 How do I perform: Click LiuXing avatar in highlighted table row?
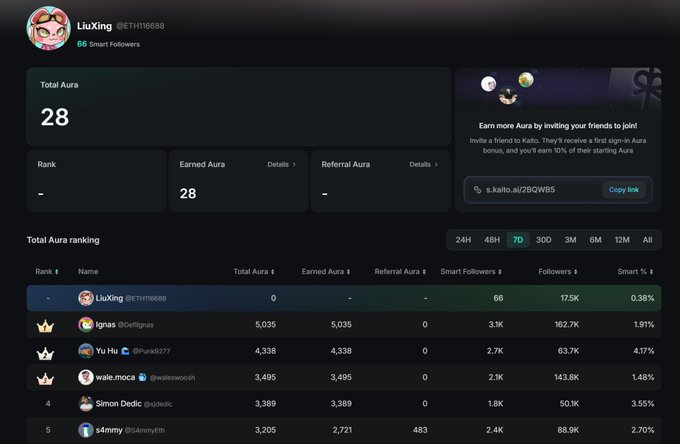coord(86,298)
